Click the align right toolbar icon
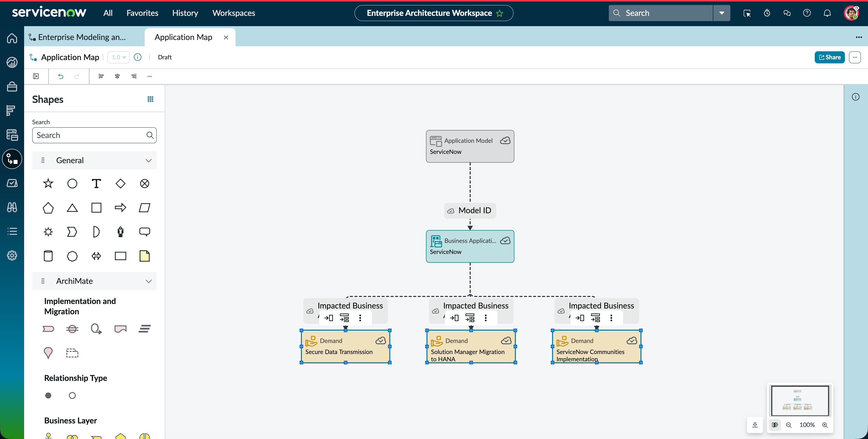This screenshot has height=439, width=868. click(x=134, y=76)
